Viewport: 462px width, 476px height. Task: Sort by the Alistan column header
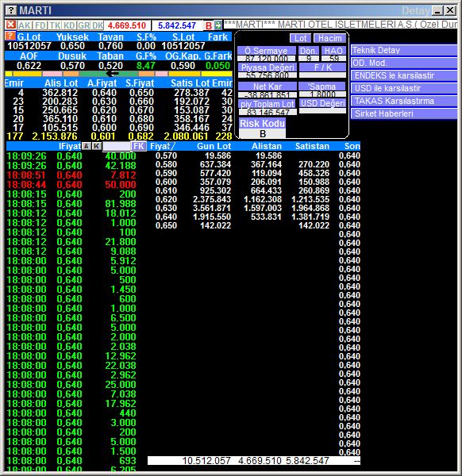[267, 146]
